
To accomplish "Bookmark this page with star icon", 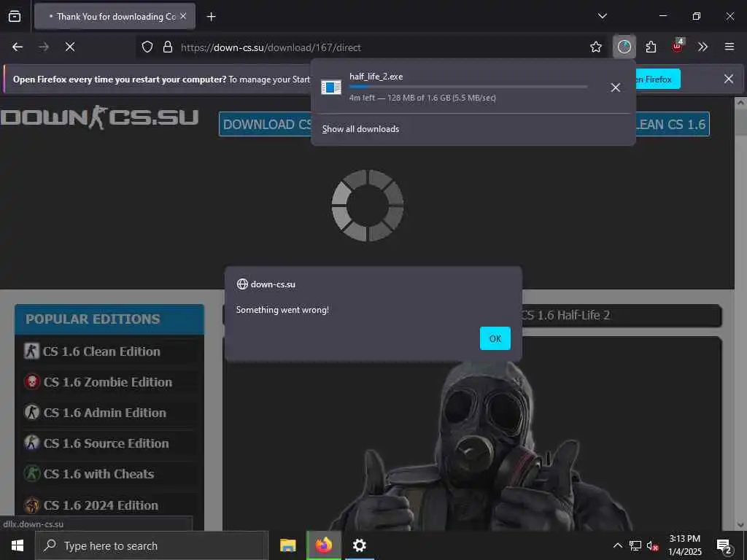I will 595,47.
